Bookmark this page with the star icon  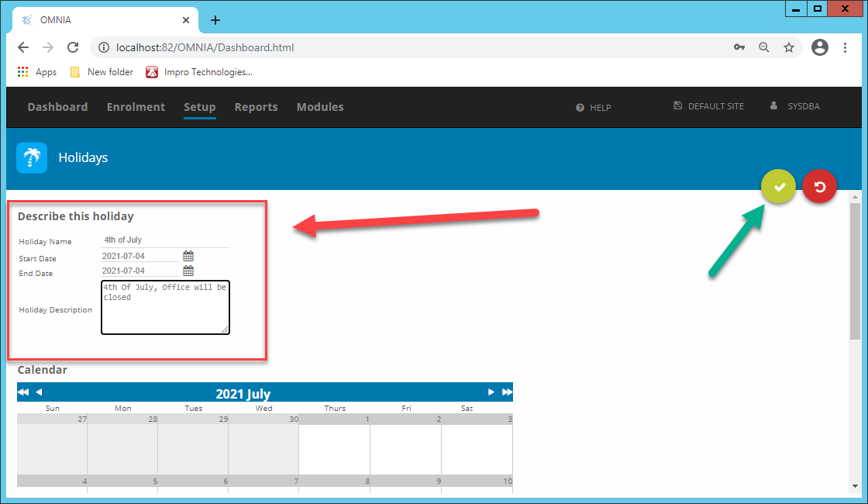(x=789, y=47)
